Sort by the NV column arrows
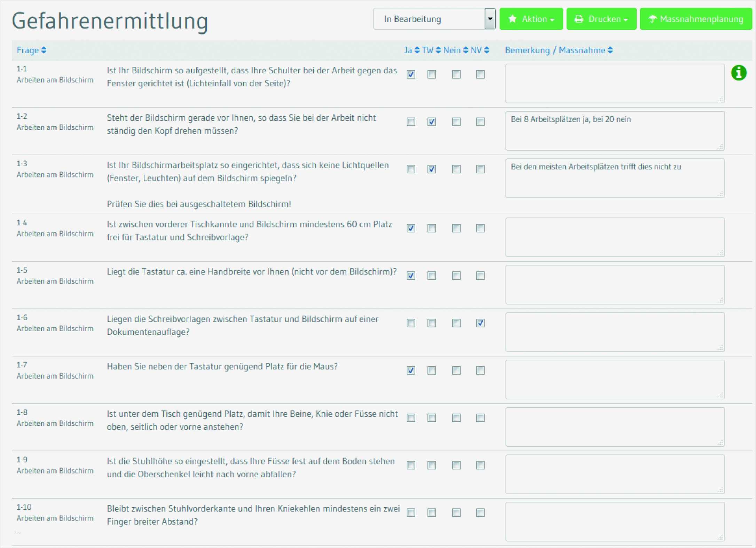This screenshot has height=548, width=756. pyautogui.click(x=487, y=50)
